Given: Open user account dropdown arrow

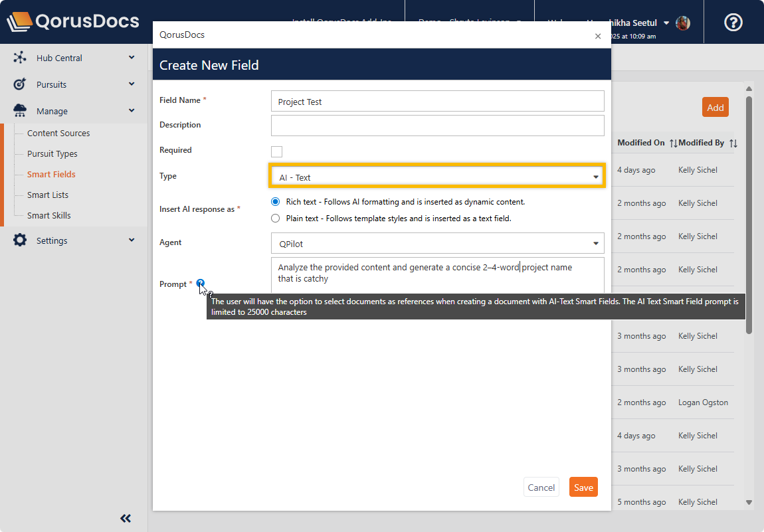Looking at the screenshot, I should point(666,23).
